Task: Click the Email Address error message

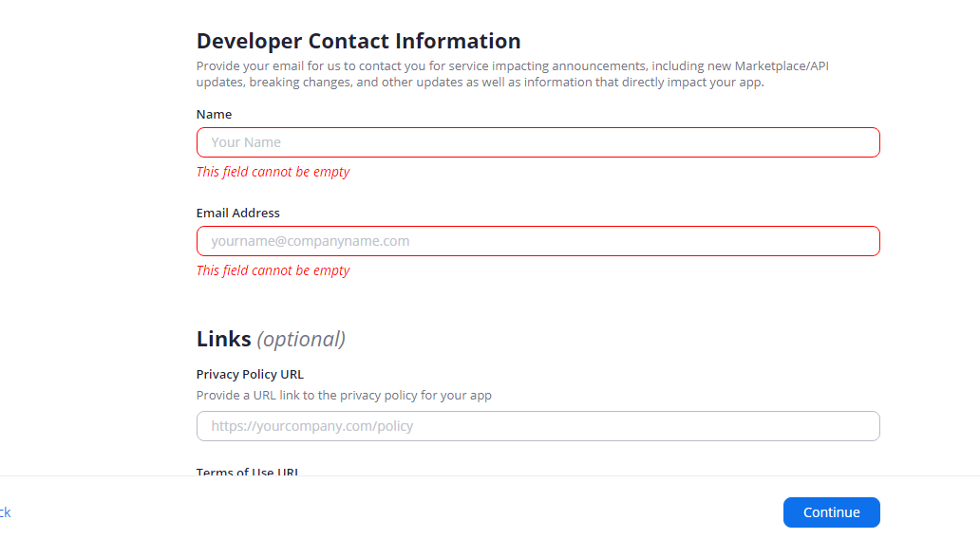Action: (273, 270)
